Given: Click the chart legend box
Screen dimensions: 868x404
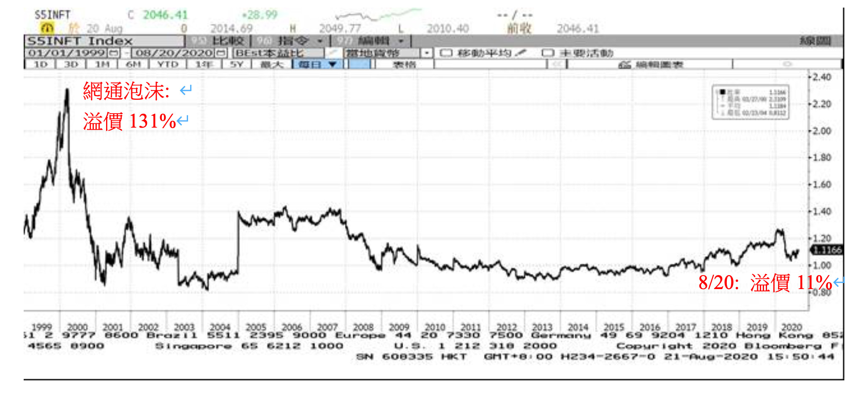Looking at the screenshot, I should (751, 102).
